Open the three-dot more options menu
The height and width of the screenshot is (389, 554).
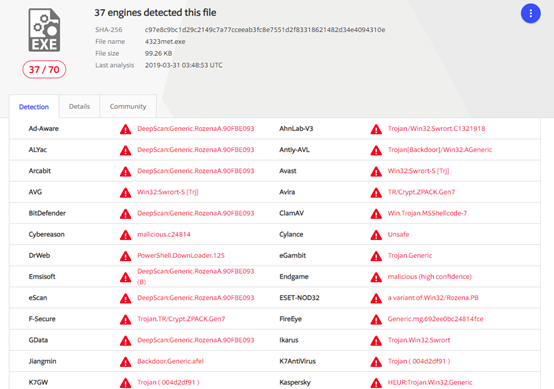530,13
